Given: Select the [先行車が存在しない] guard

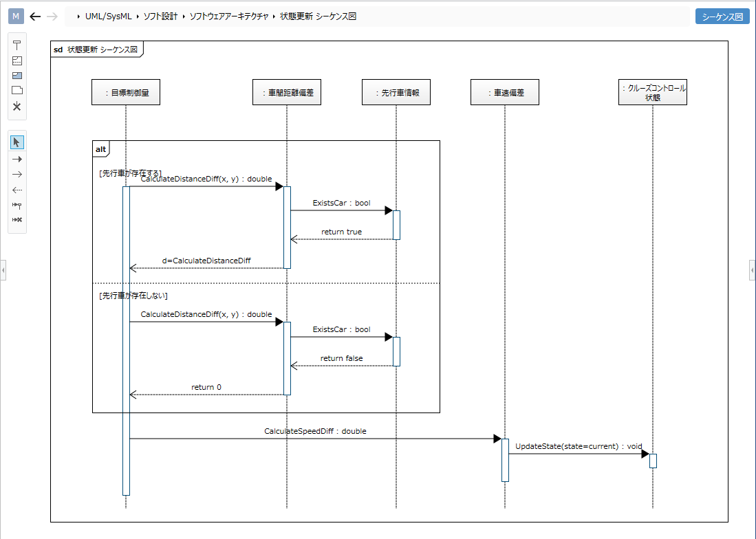Looking at the screenshot, I should (133, 296).
